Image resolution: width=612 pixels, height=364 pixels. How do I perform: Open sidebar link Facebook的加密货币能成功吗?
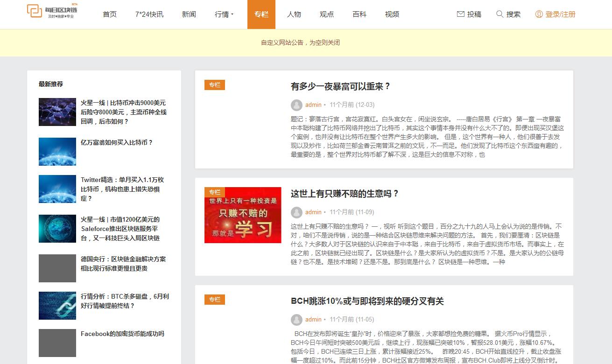122,334
